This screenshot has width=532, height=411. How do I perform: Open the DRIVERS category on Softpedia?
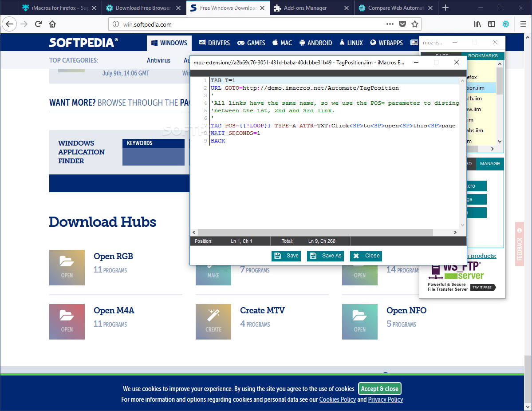coord(214,43)
